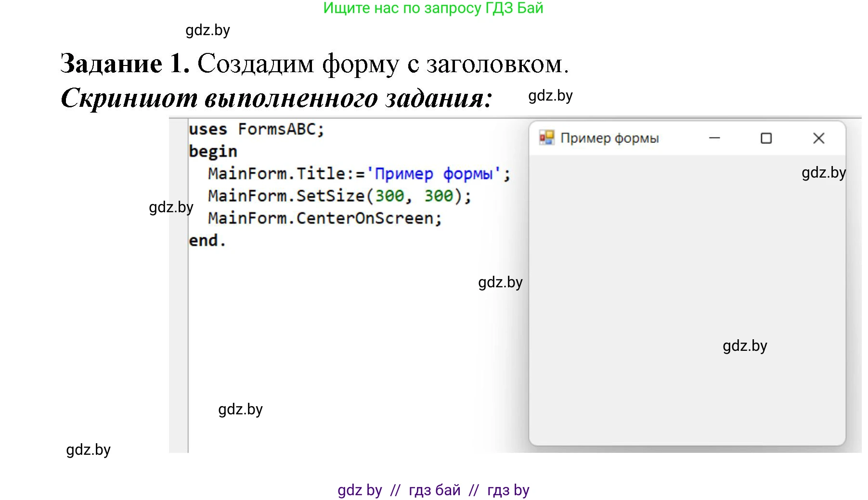This screenshot has width=868, height=500.
Task: Click the form icon in the title bar
Action: [546, 138]
